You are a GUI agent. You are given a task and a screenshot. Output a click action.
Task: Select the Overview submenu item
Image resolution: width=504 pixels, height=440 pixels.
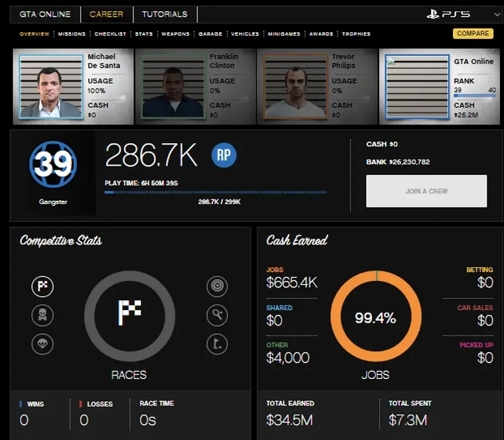click(x=34, y=34)
